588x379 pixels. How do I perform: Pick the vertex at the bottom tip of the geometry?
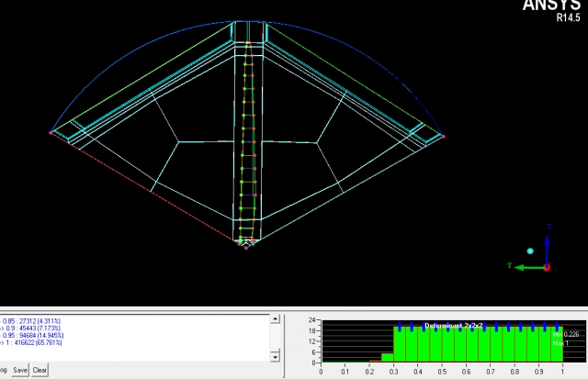[246, 247]
